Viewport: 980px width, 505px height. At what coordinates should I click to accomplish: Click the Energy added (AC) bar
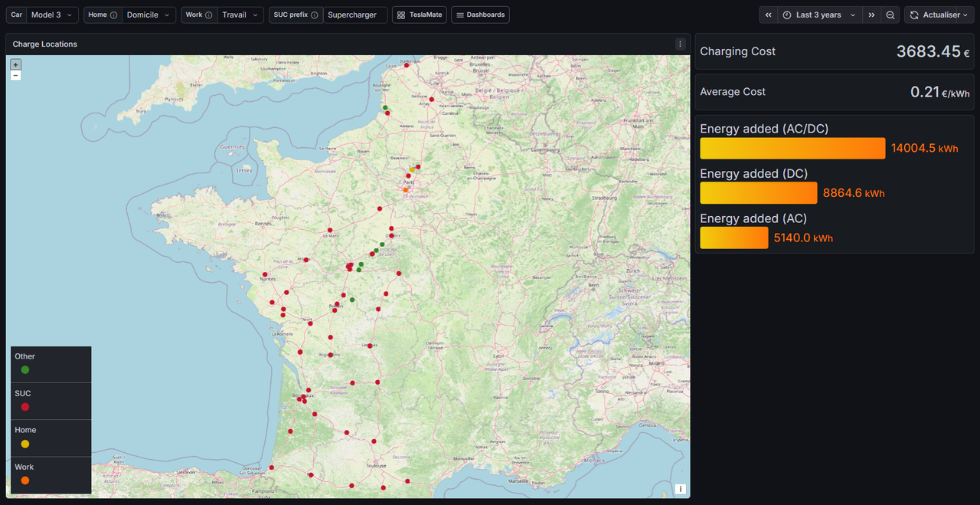point(734,238)
